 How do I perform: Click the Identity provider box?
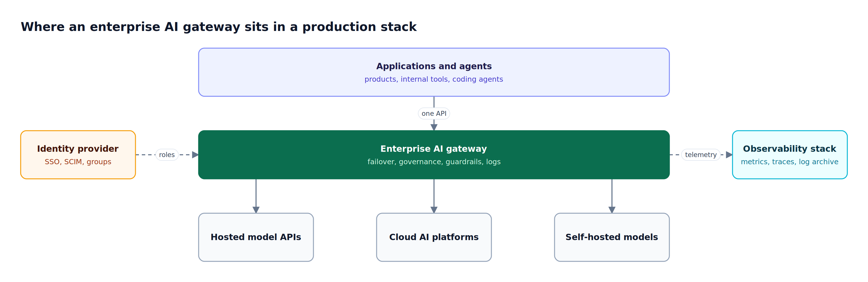tap(78, 155)
